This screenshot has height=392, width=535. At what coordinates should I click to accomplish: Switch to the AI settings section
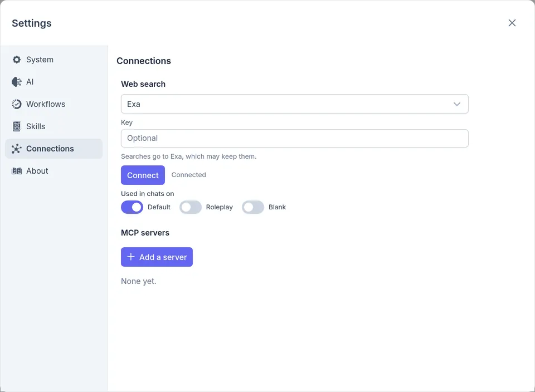click(54, 82)
